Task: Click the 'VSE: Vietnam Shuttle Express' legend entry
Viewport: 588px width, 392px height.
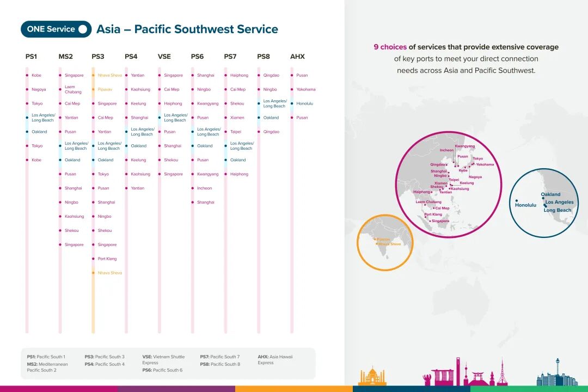Action: click(163, 360)
